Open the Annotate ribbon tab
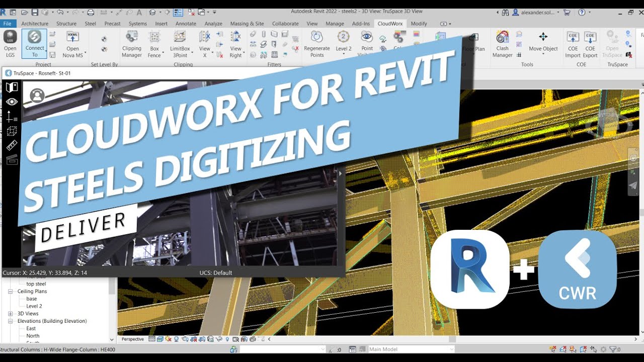The width and height of the screenshot is (644, 362). (186, 24)
